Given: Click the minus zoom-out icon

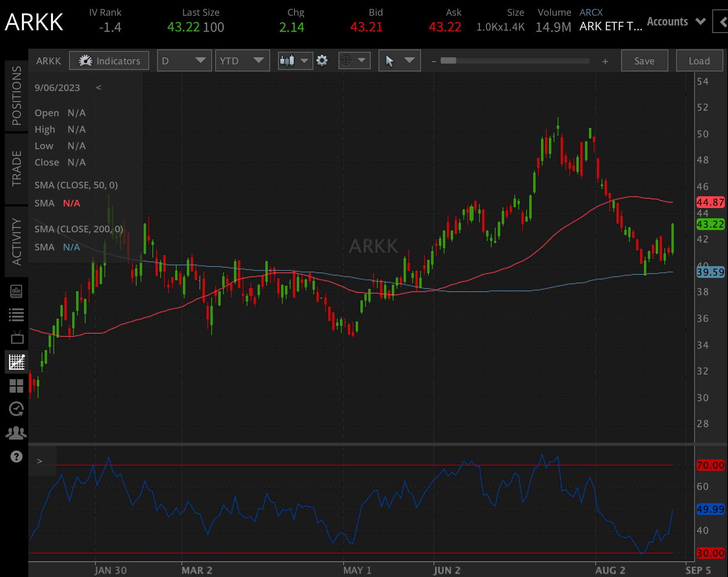Looking at the screenshot, I should (434, 61).
